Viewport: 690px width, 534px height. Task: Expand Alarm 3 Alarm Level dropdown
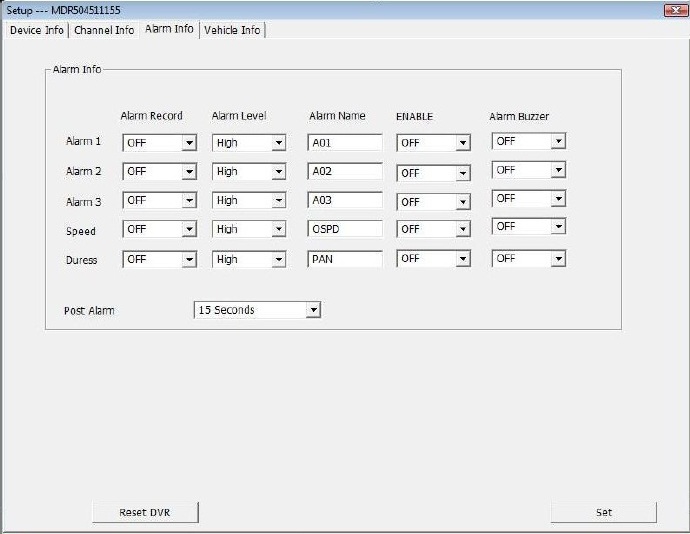[249, 200]
